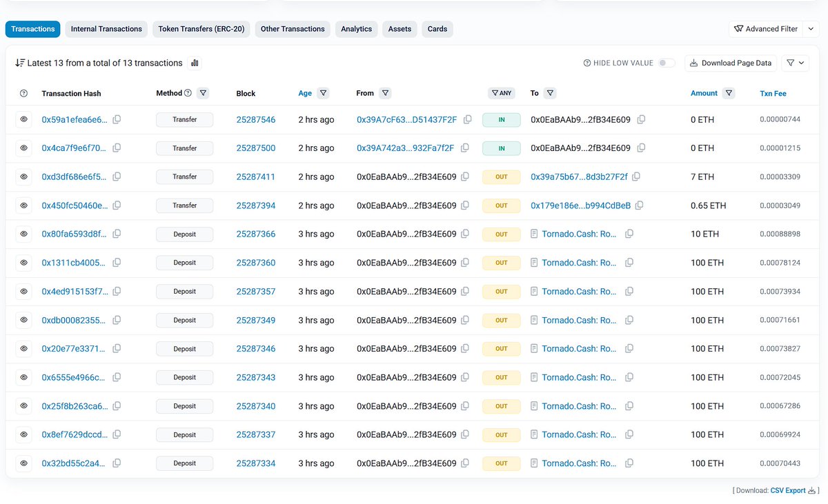The image size is (828, 504).
Task: Click the Advanced Filter button
Action: coord(766,29)
